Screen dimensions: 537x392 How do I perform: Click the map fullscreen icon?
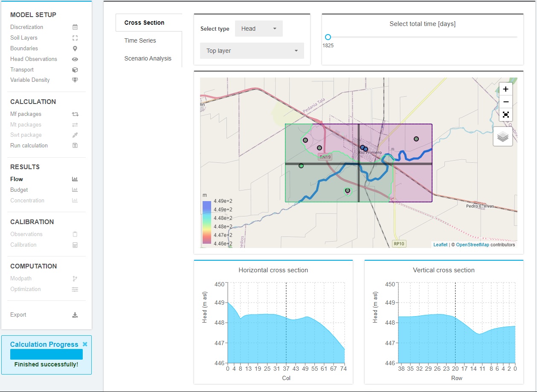(x=505, y=115)
